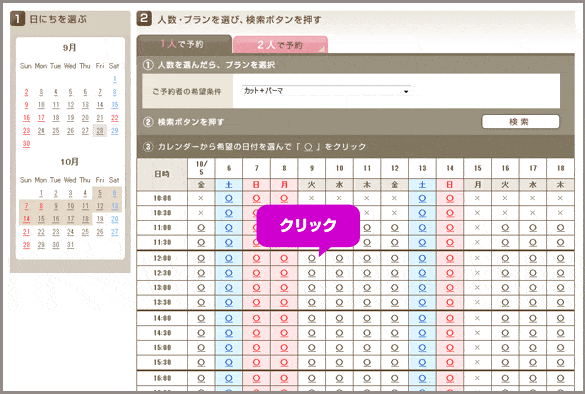The height and width of the screenshot is (394, 585).
Task: Click the 14:30 circle for Saturday 13
Action: point(422,333)
